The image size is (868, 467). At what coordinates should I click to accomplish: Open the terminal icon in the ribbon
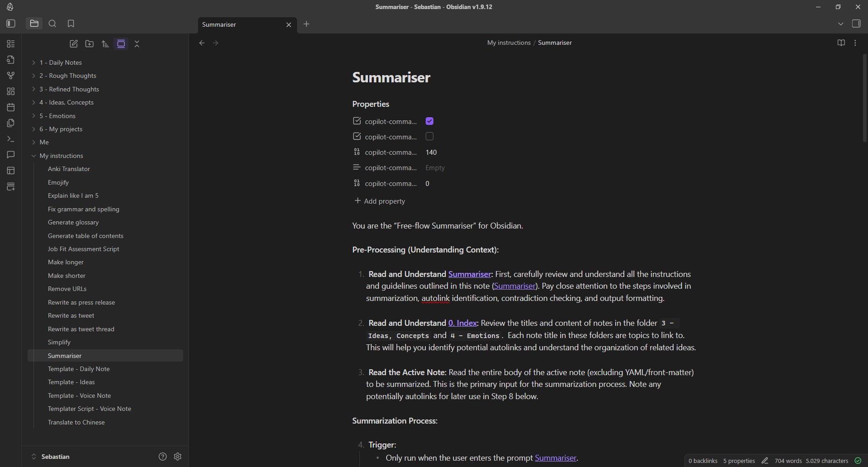(10, 139)
